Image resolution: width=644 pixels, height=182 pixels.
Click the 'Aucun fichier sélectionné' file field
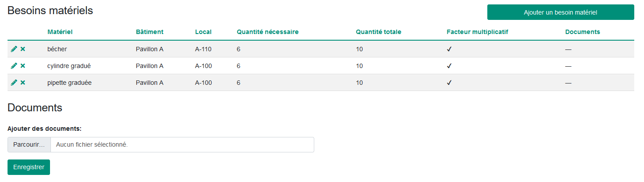click(x=182, y=144)
